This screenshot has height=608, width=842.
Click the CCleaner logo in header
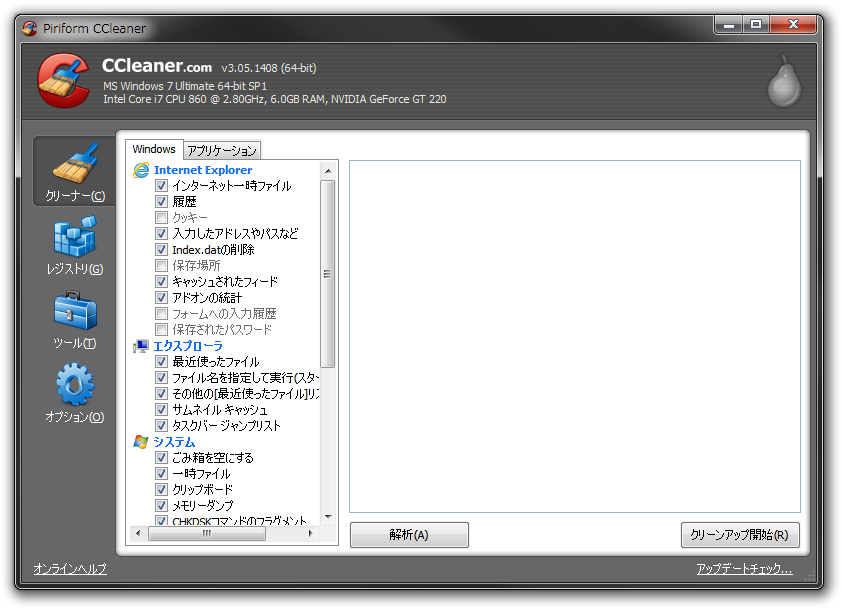click(63, 81)
